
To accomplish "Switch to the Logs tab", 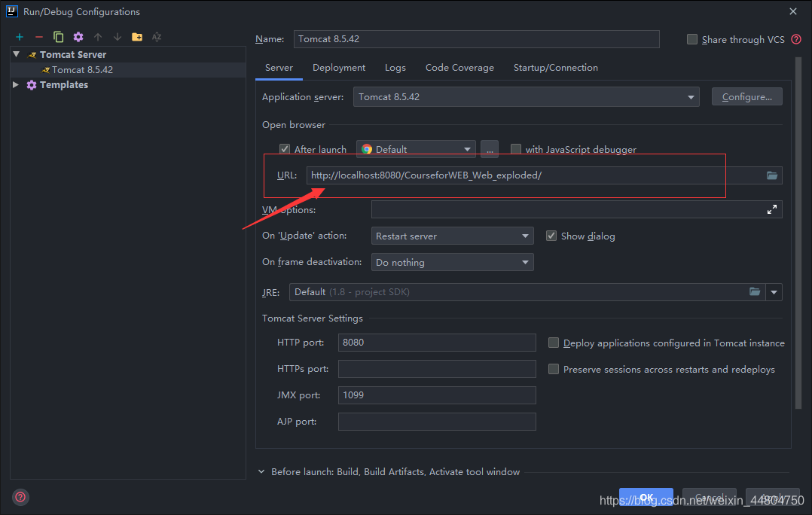I will coord(395,68).
